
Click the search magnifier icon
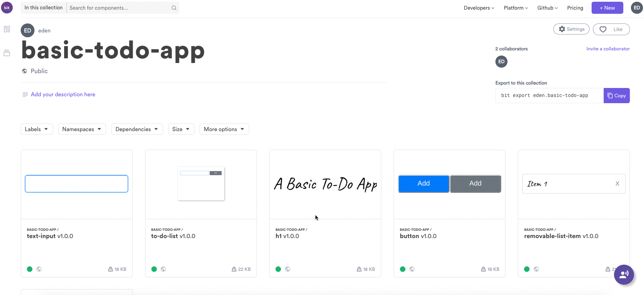pyautogui.click(x=174, y=8)
